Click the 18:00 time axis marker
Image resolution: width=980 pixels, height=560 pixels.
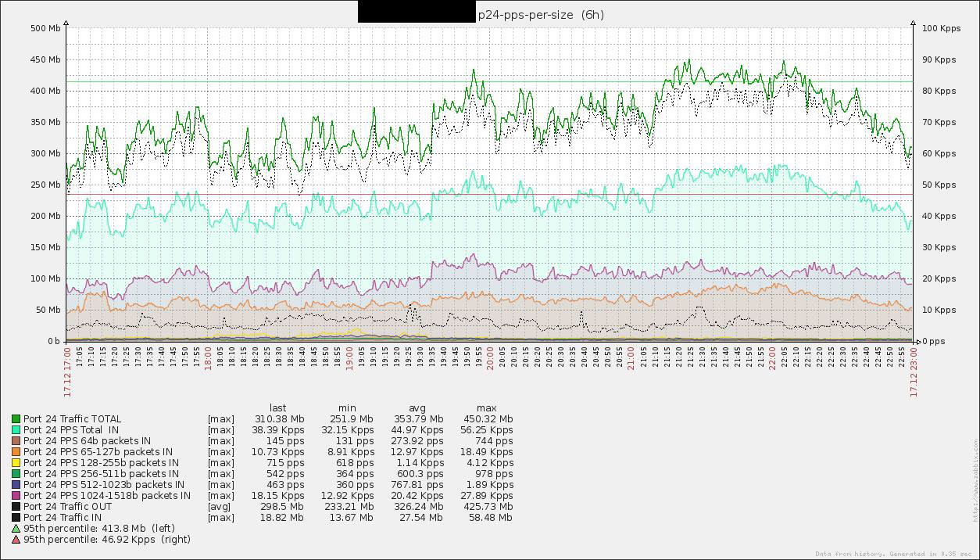pyautogui.click(x=208, y=364)
